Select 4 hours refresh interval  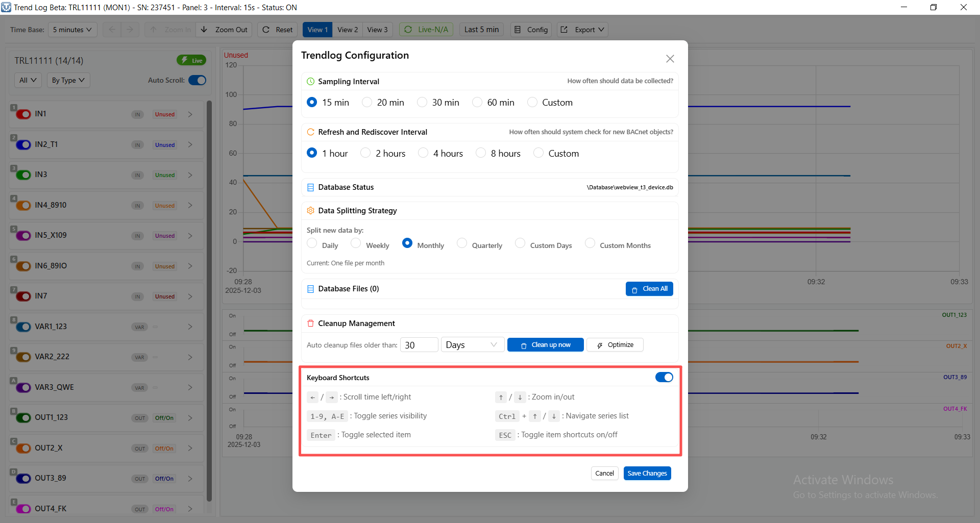(x=423, y=153)
